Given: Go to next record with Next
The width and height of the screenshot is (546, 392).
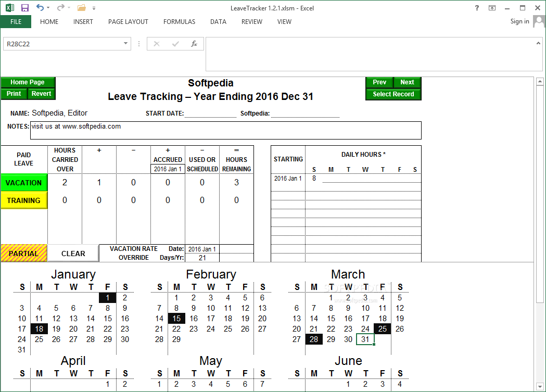Looking at the screenshot, I should pyautogui.click(x=407, y=82).
